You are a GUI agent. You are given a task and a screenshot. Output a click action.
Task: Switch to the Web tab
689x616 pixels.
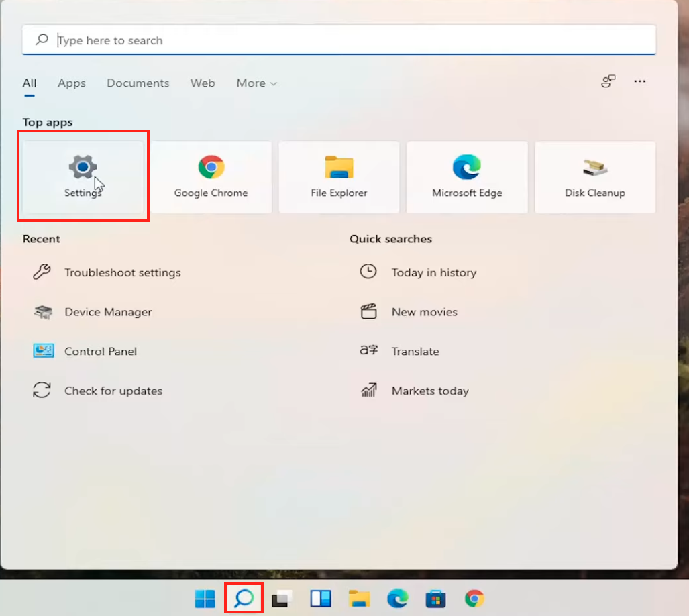(203, 83)
